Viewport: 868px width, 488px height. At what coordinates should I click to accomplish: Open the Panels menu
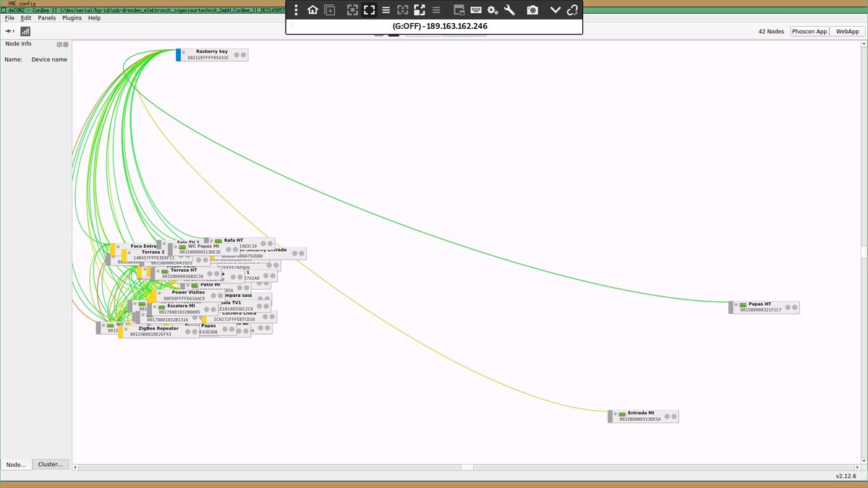tap(47, 18)
